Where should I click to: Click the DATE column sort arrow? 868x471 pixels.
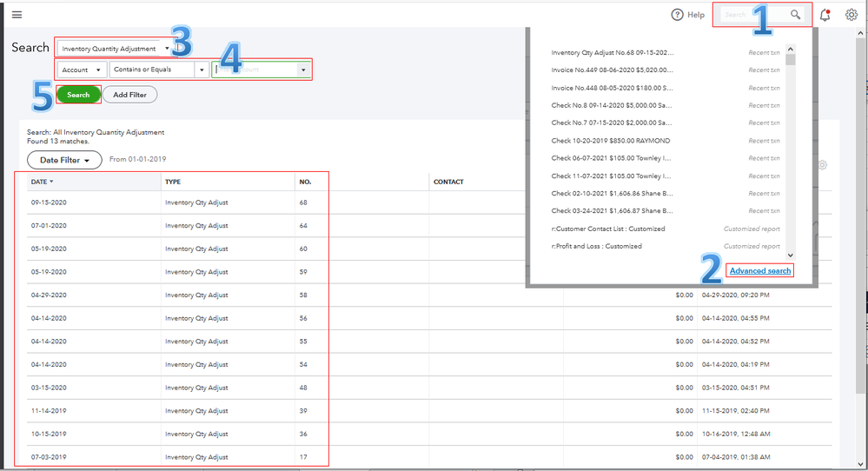[x=51, y=182]
